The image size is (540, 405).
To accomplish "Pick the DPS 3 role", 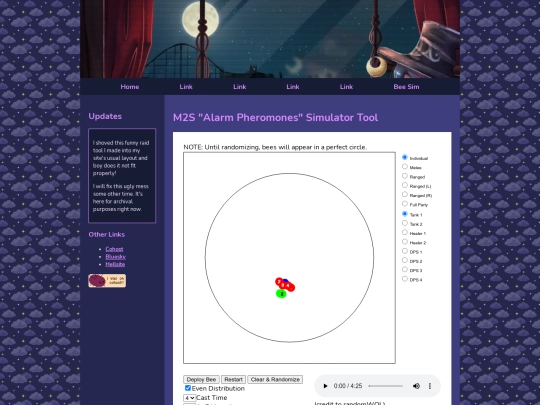I will click(405, 270).
